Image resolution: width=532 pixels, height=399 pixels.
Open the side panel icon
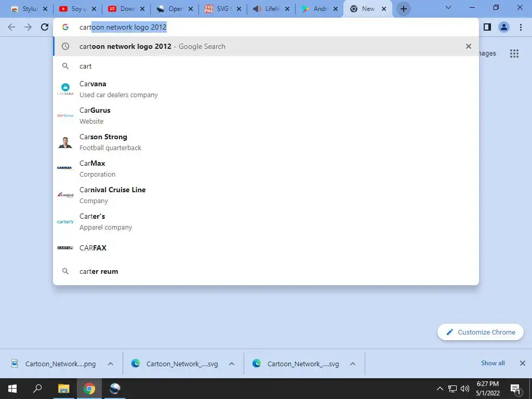tap(487, 27)
